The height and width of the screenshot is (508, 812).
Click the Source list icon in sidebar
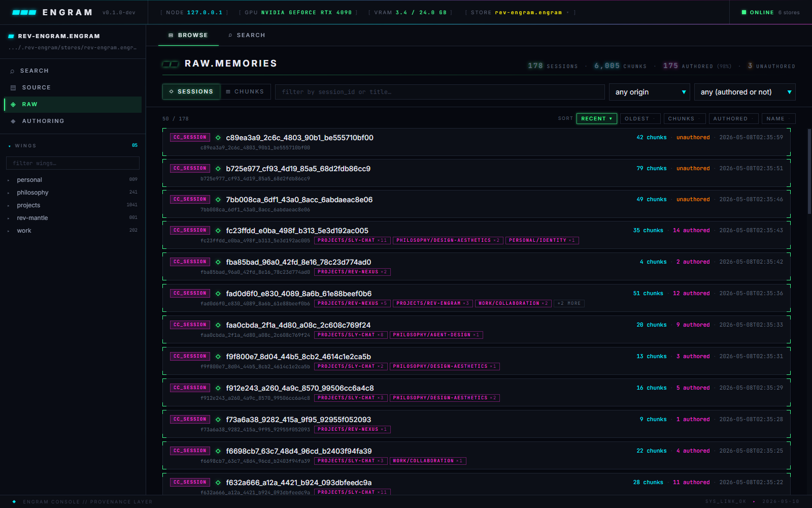(x=13, y=88)
